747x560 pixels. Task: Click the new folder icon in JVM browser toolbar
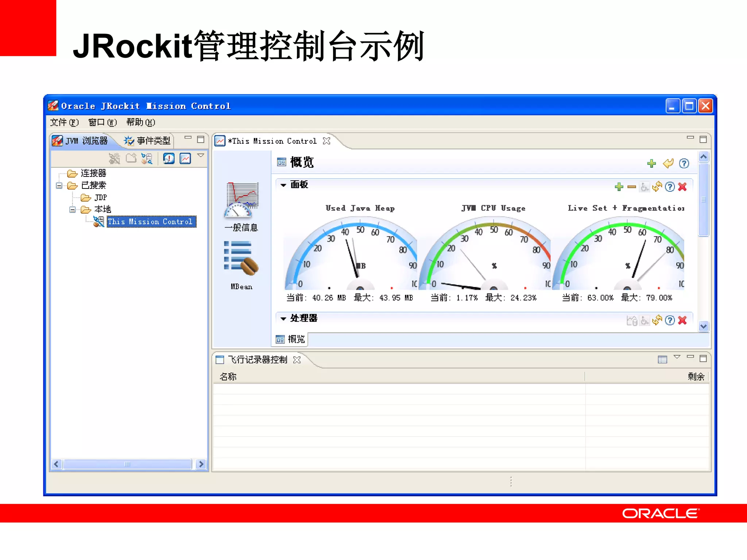pos(131,158)
